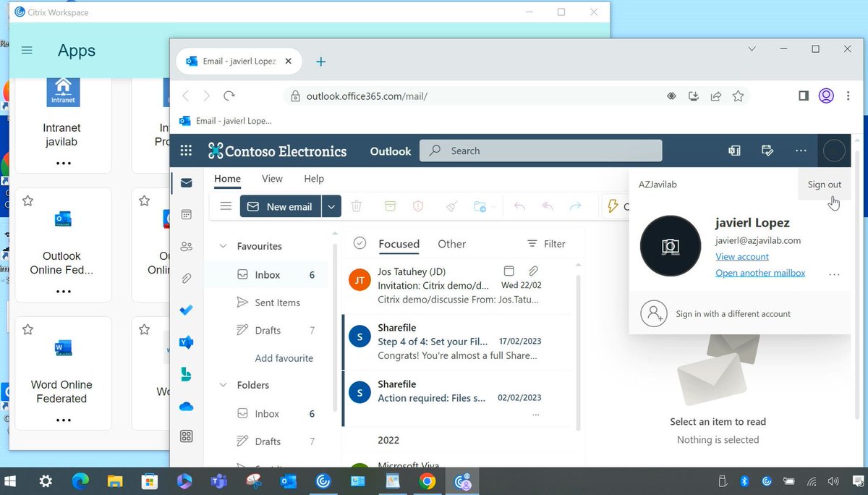This screenshot has width=868, height=495.
Task: Open Microsoft To Do from the sidebar
Action: click(x=186, y=310)
